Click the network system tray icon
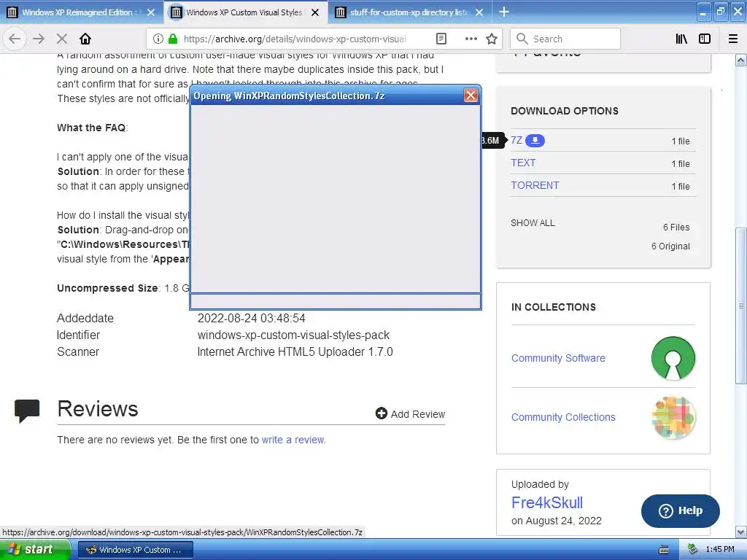747x560 pixels. tap(693, 549)
